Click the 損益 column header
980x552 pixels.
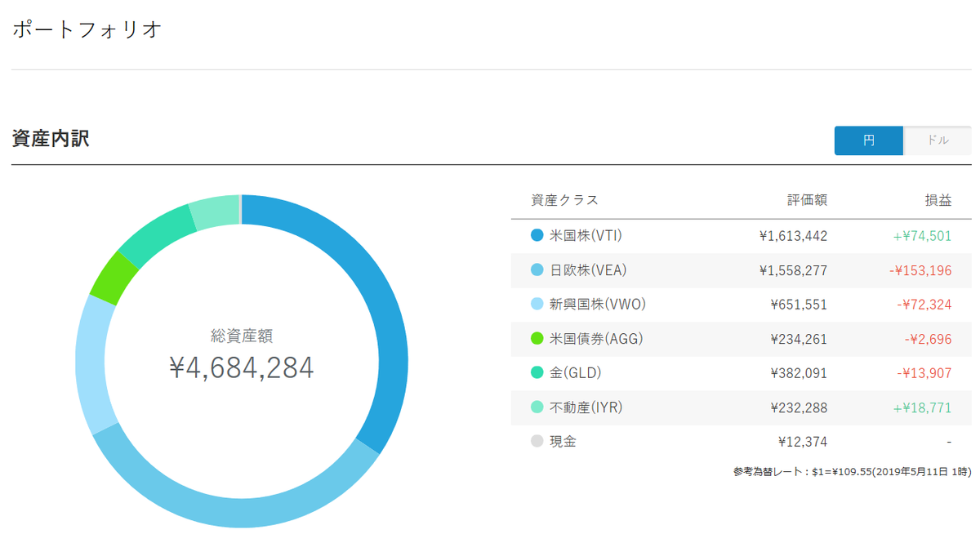click(938, 200)
